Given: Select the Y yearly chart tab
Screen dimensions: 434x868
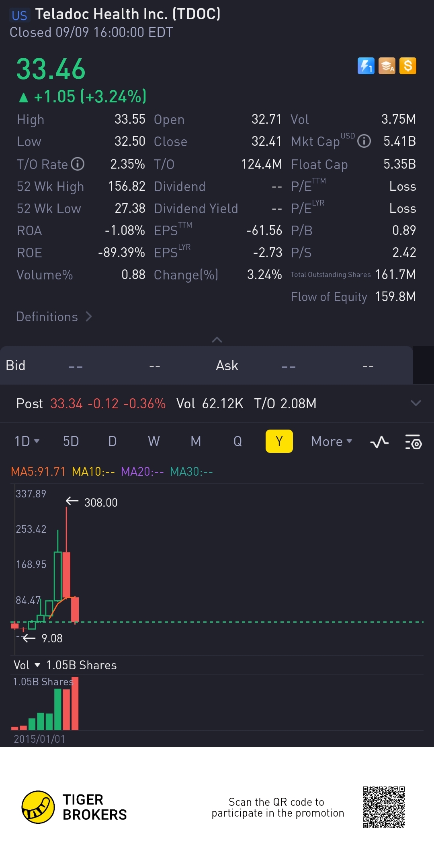Looking at the screenshot, I should [279, 441].
